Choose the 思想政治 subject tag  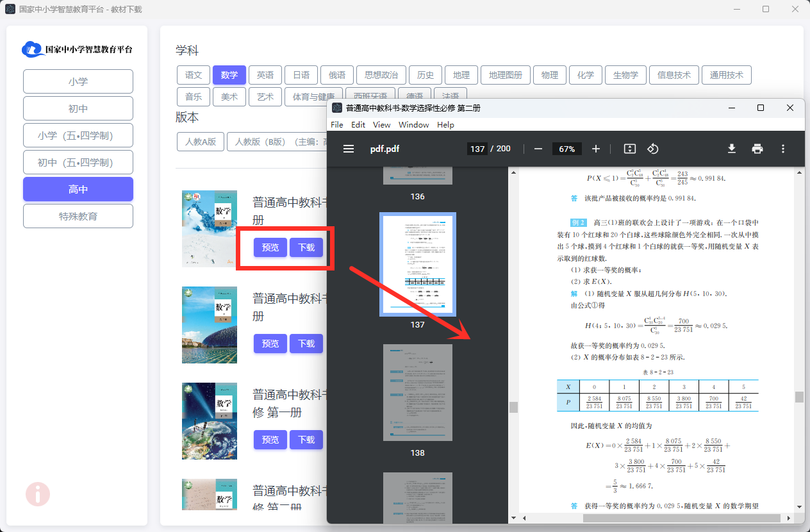[381, 75]
